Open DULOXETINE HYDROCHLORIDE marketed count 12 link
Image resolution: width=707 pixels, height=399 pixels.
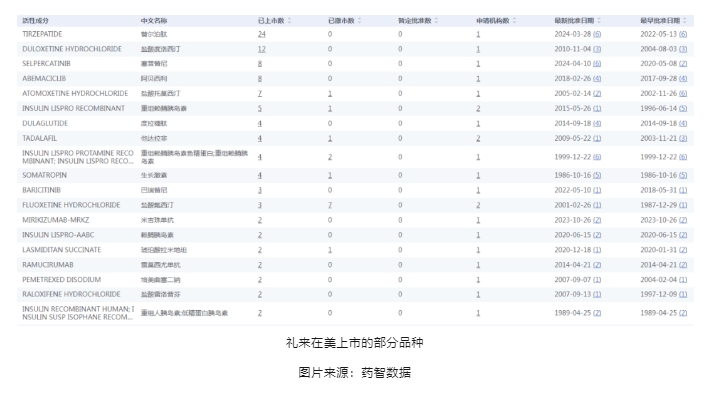(262, 49)
